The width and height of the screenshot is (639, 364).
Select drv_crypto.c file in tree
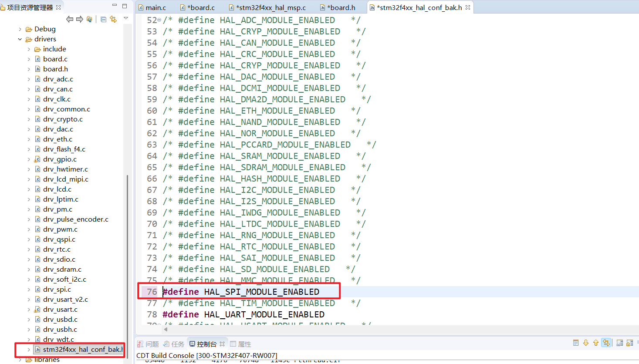(x=63, y=119)
